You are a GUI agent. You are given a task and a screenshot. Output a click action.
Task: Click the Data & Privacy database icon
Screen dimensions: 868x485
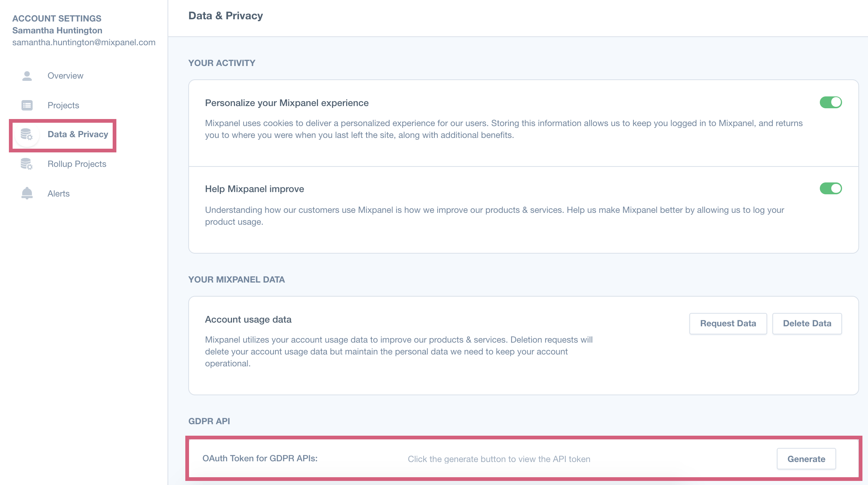tap(27, 135)
